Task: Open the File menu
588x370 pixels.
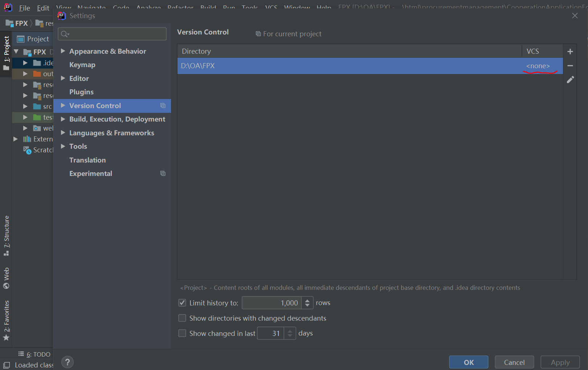Action: (x=25, y=8)
